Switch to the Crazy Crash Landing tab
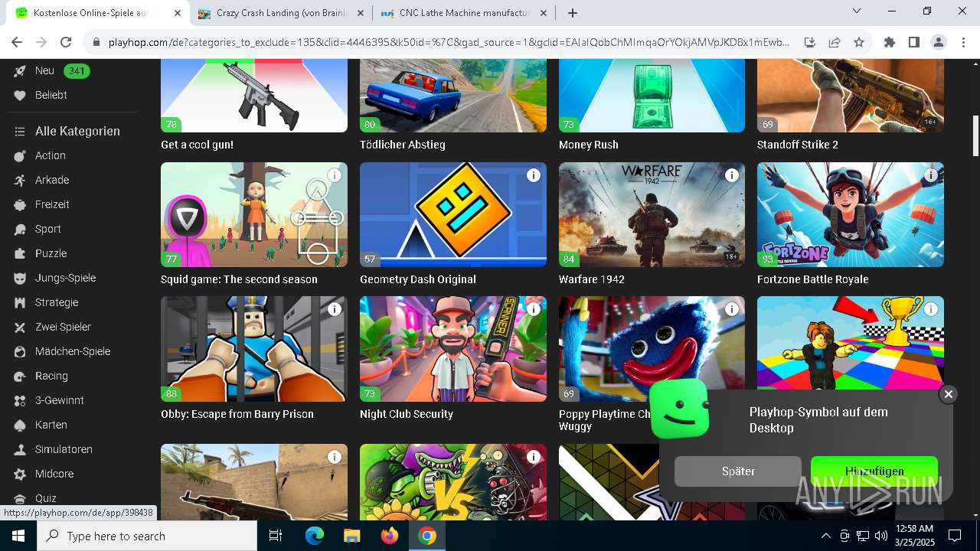The image size is (980, 551). pos(281,13)
